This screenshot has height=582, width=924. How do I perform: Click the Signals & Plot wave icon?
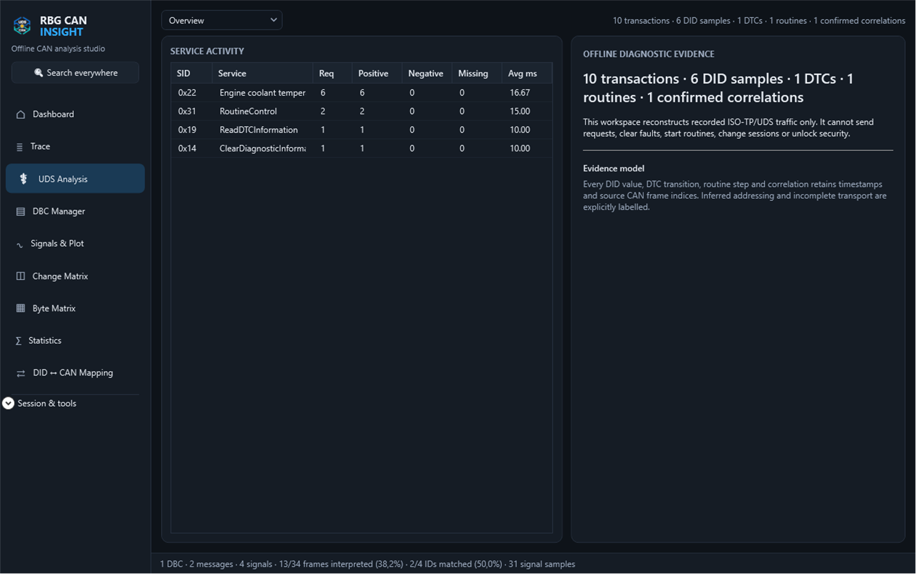point(20,244)
